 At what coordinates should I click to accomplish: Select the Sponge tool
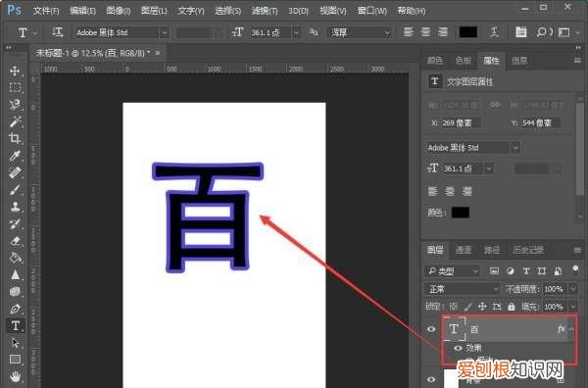[15, 292]
